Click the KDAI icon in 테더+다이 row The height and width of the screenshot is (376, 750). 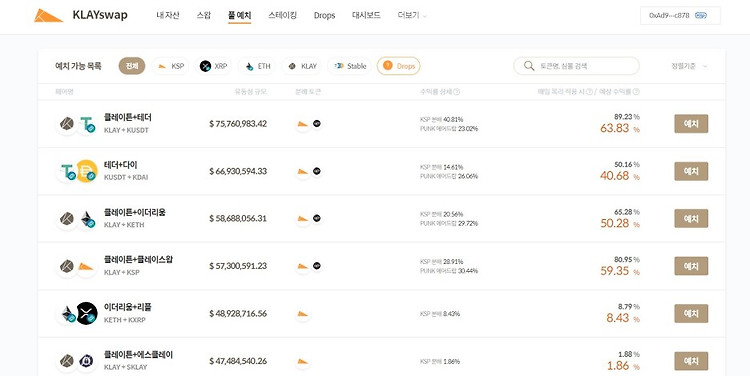coord(87,171)
